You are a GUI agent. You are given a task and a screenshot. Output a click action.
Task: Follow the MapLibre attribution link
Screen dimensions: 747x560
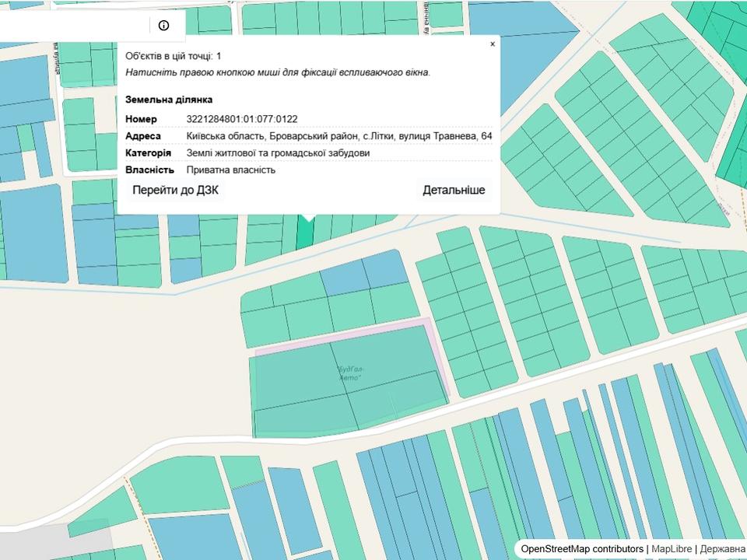[672, 549]
